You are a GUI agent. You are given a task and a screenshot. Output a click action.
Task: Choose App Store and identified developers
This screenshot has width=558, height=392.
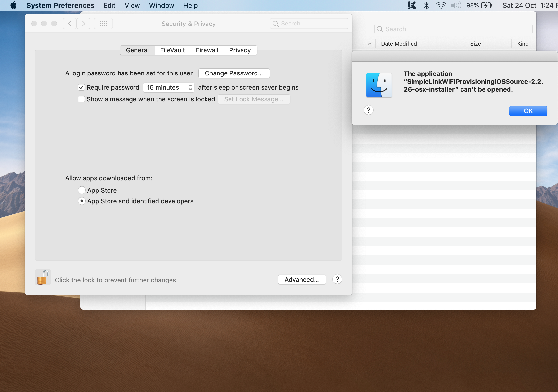pos(82,201)
